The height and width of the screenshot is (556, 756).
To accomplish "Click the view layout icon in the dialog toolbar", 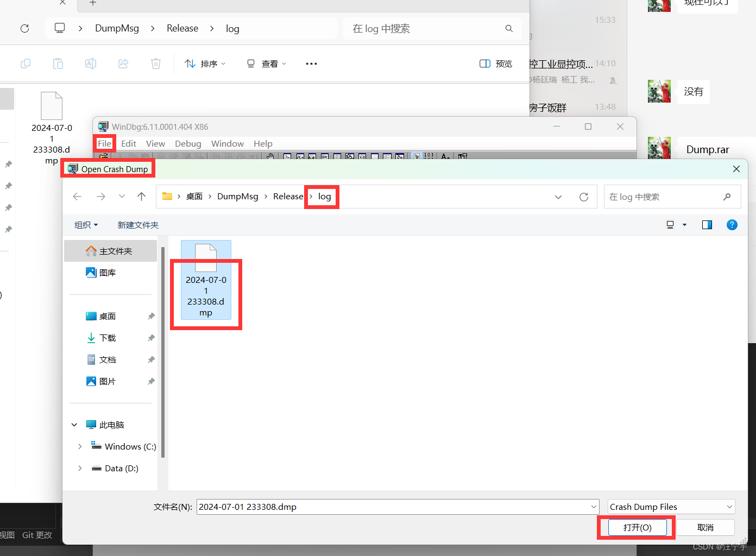I will [x=670, y=225].
